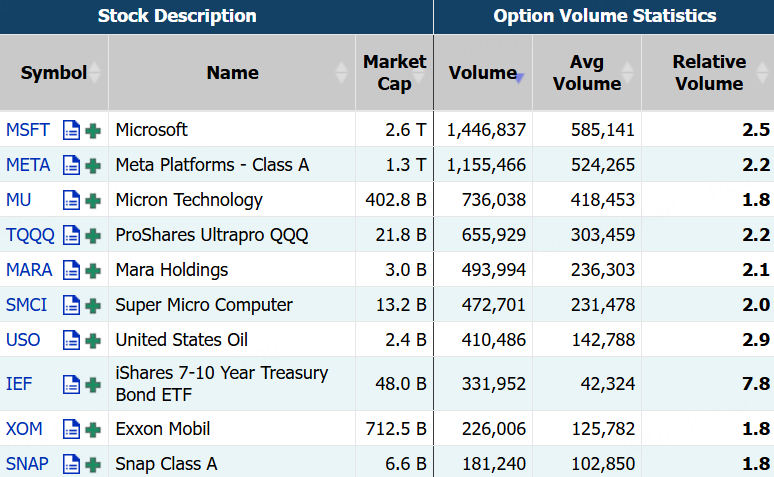This screenshot has width=774, height=477.
Task: Sort by Volume column header
Action: pyautogui.click(x=482, y=73)
